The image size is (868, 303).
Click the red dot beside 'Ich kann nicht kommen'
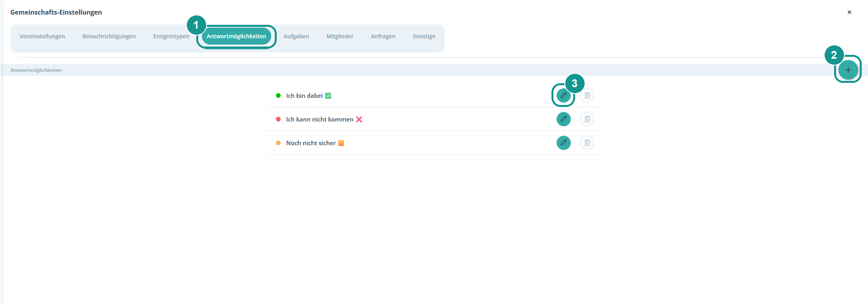278,119
